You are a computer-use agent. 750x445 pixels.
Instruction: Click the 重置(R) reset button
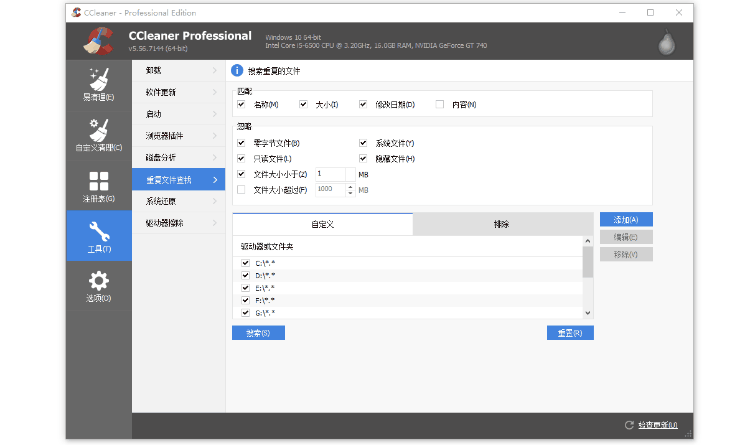pos(570,333)
